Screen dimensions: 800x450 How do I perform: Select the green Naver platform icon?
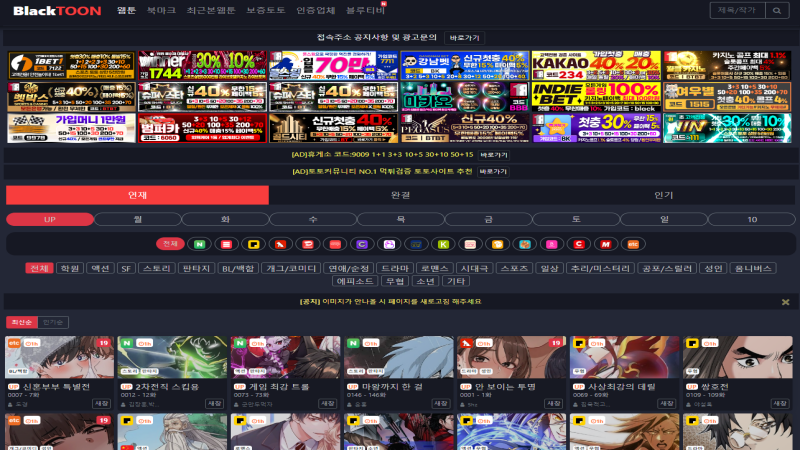click(200, 244)
